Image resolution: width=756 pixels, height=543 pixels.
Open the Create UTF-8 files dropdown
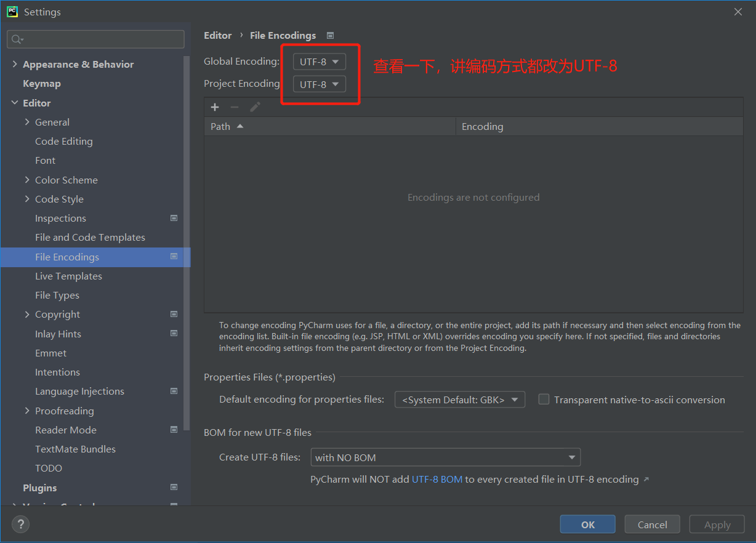pos(446,457)
